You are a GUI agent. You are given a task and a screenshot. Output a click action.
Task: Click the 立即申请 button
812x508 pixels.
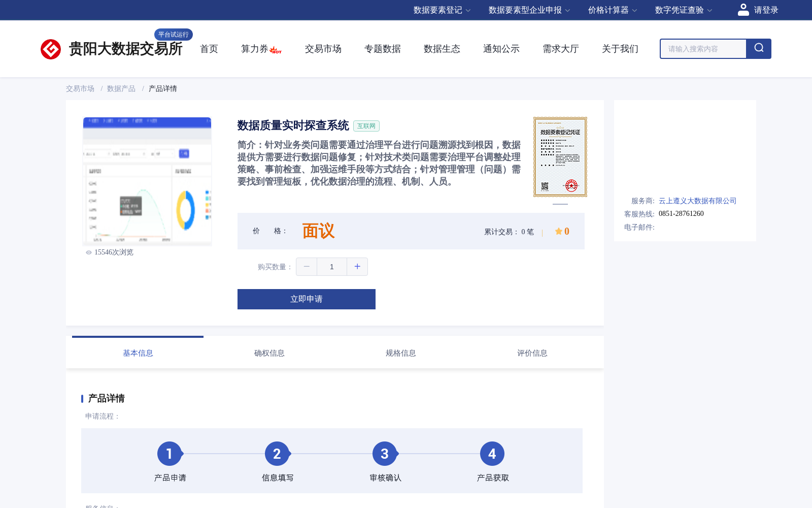(x=307, y=299)
